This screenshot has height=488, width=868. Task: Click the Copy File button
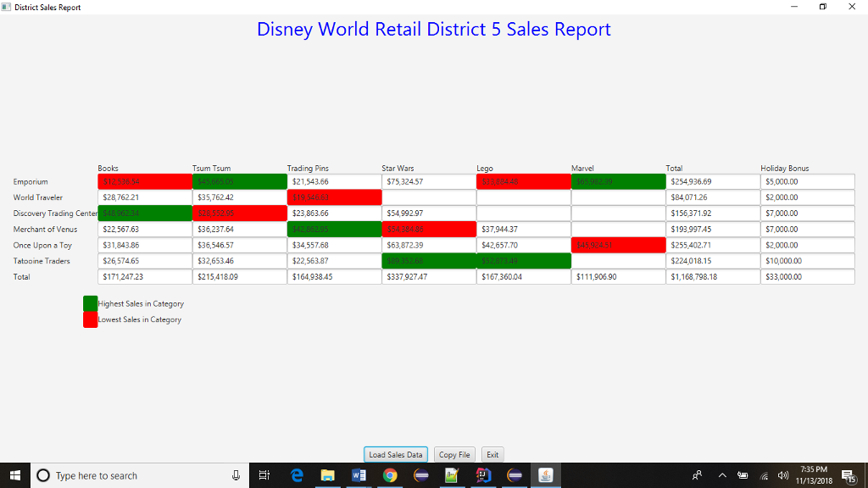(454, 454)
